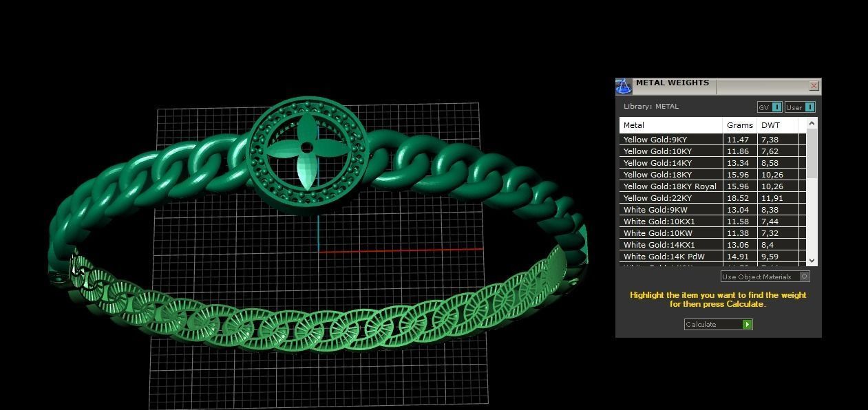Select the Yellow Gold:14KY row
This screenshot has width=868, height=410.
tap(712, 163)
